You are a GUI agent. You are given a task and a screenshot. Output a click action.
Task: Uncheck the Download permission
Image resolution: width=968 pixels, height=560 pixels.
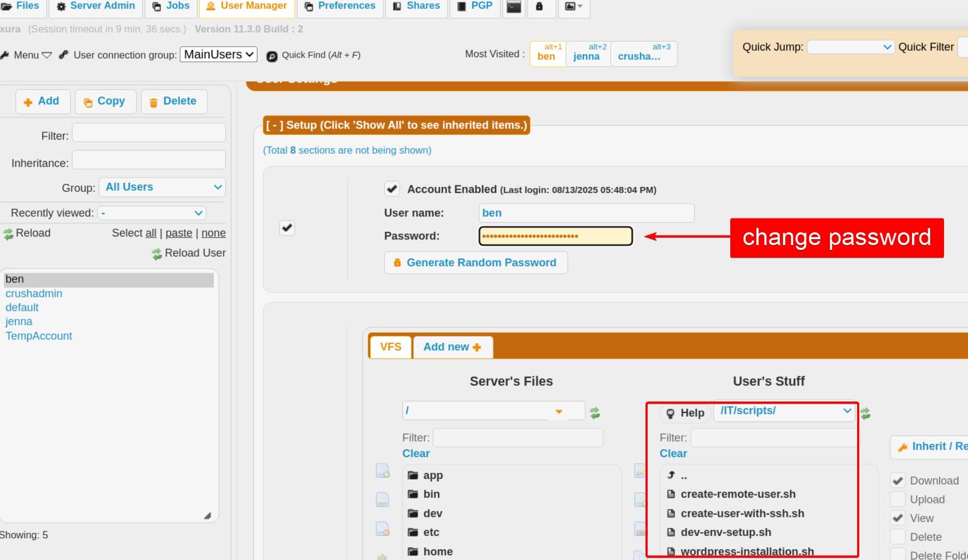(x=898, y=481)
